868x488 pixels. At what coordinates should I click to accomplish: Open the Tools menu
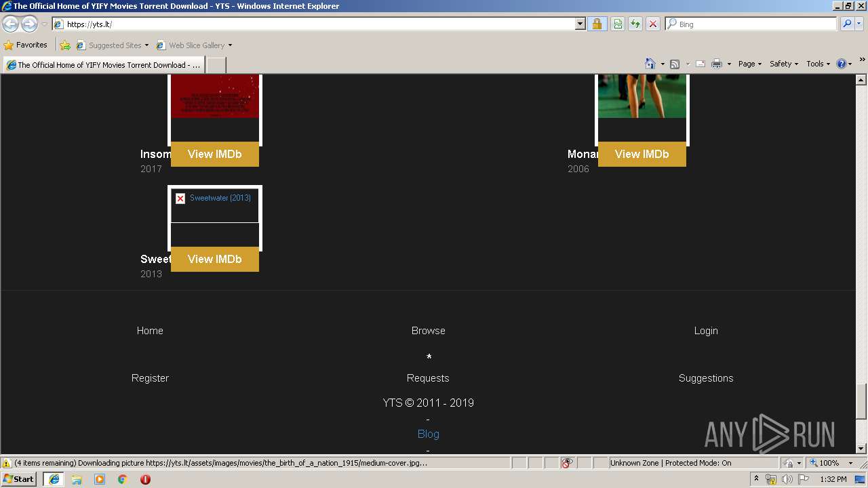(x=818, y=64)
